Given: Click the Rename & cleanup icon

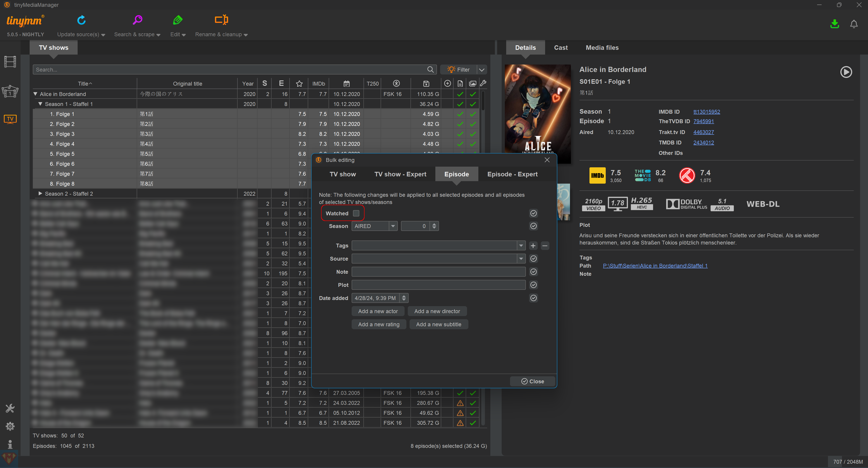Looking at the screenshot, I should click(221, 20).
